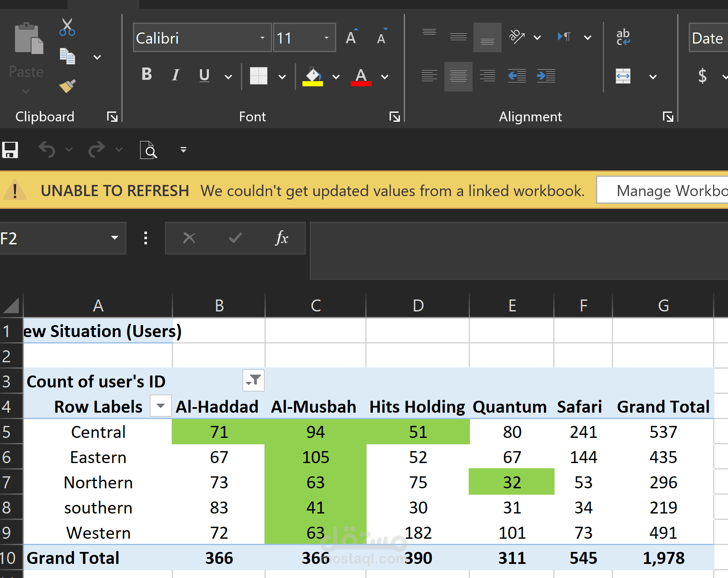Click the text direction paragraph icon
Image resolution: width=728 pixels, height=578 pixels.
(564, 37)
